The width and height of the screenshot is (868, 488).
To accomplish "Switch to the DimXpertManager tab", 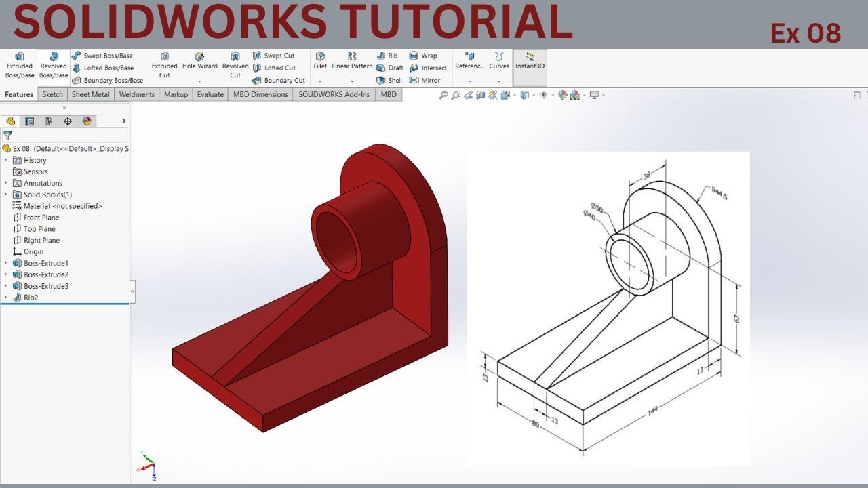I will point(67,121).
